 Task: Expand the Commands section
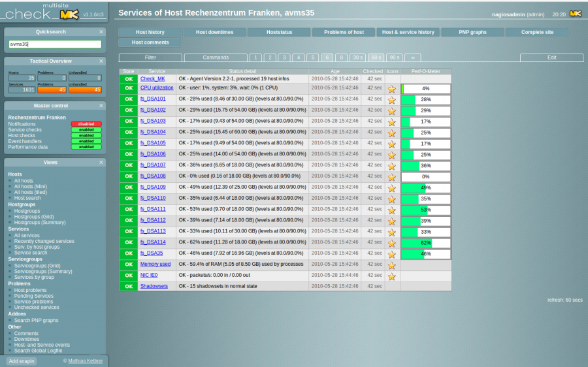[216, 57]
